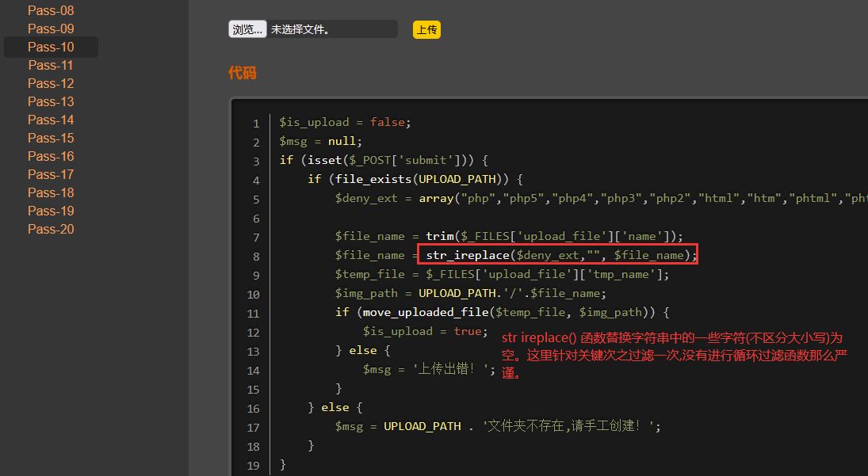Image resolution: width=868 pixels, height=476 pixels.
Task: Click the '文件夹不存在,请手工创建' message line
Action: (498, 427)
